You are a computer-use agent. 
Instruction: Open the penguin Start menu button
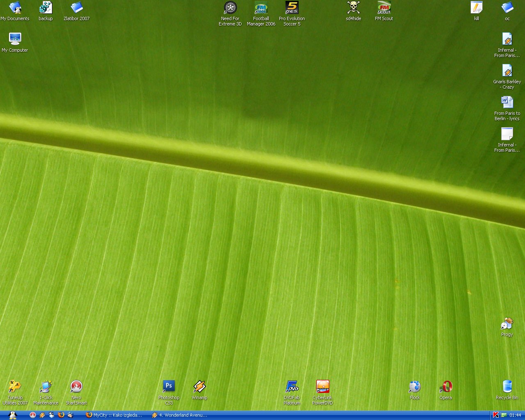[12, 415]
